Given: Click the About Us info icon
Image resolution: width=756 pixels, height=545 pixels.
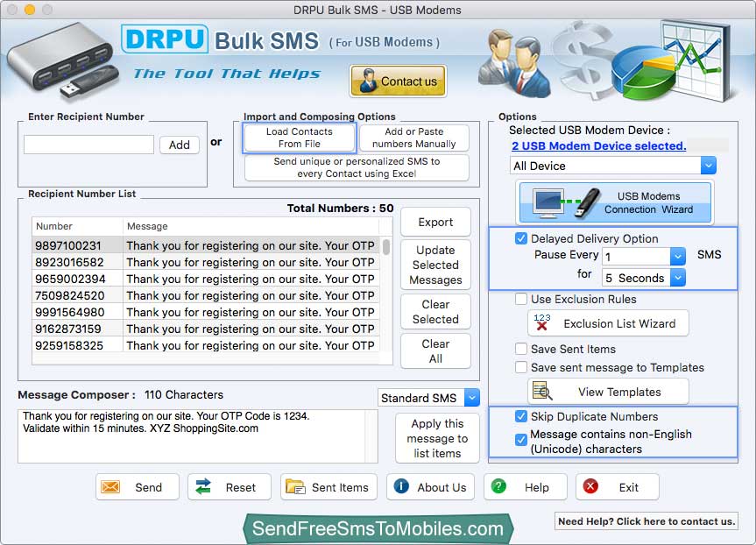Looking at the screenshot, I should point(401,486).
